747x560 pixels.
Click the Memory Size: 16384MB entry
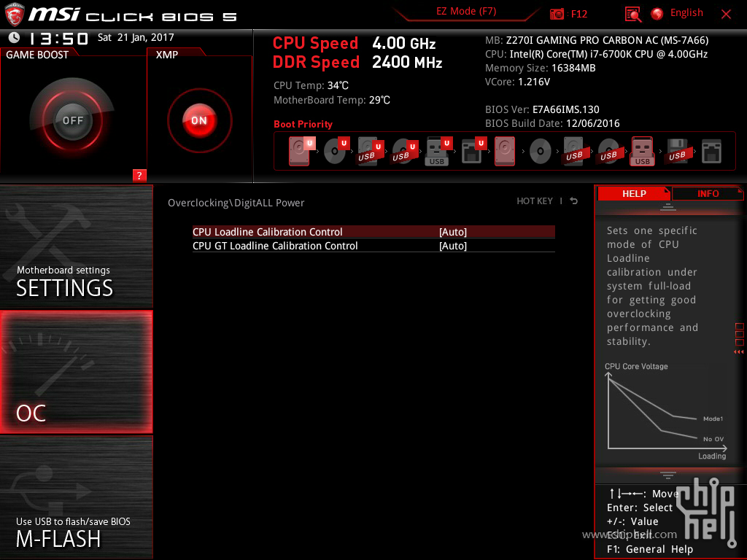coord(541,68)
